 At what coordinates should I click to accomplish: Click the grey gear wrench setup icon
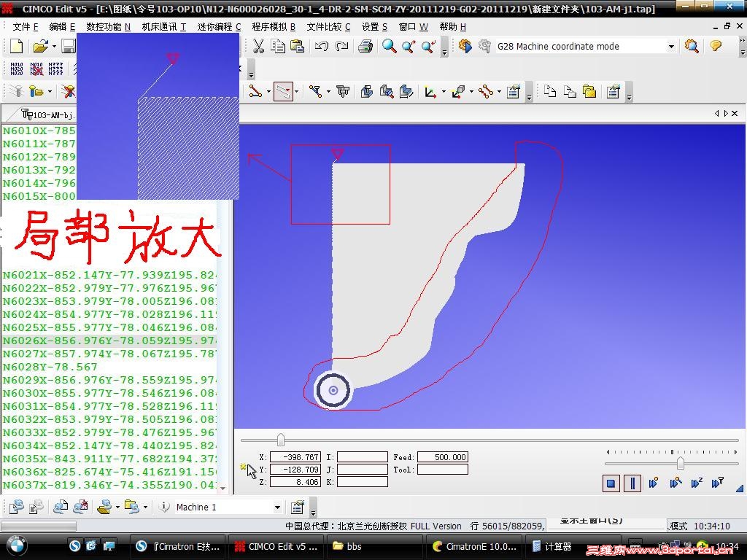(484, 46)
